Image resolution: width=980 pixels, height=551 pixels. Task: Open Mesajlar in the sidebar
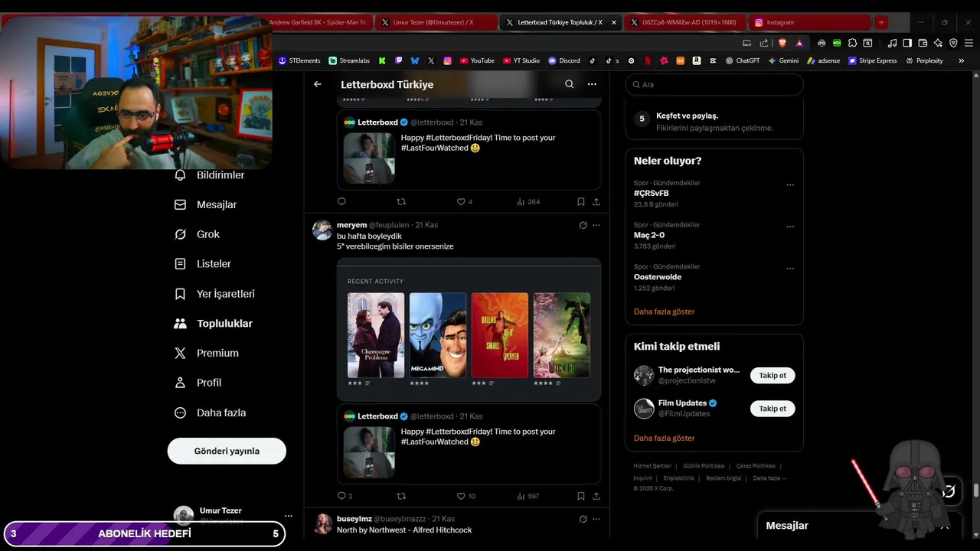click(206, 205)
